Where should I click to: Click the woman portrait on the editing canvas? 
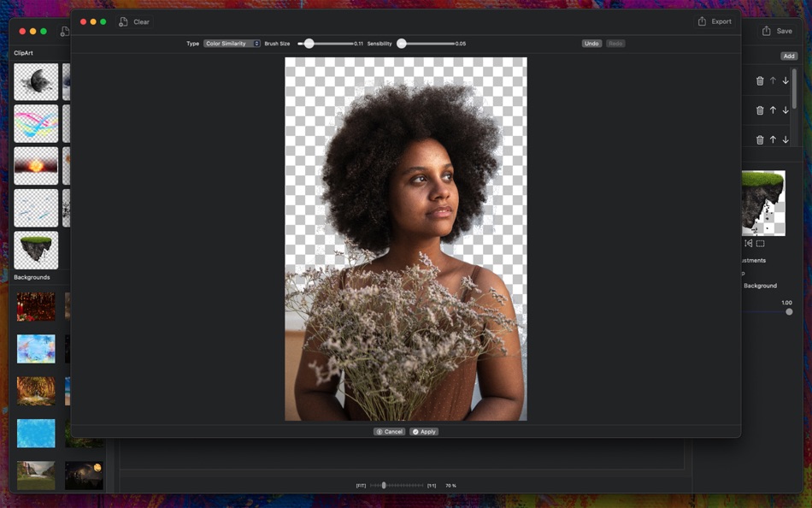(406, 239)
